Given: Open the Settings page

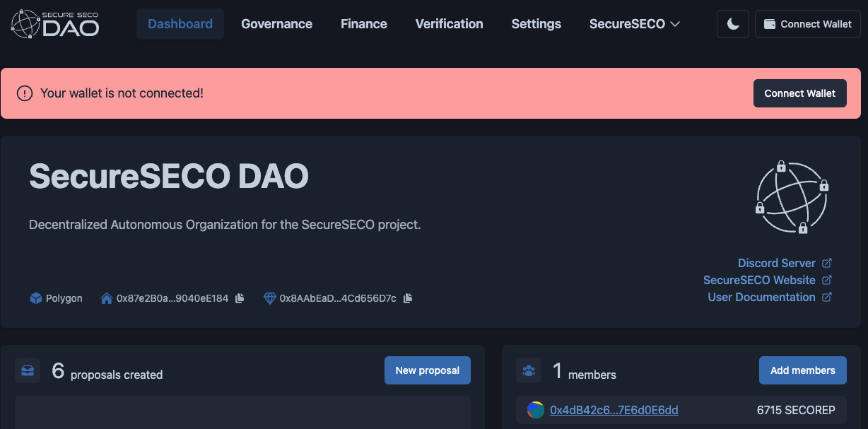Looking at the screenshot, I should point(536,24).
